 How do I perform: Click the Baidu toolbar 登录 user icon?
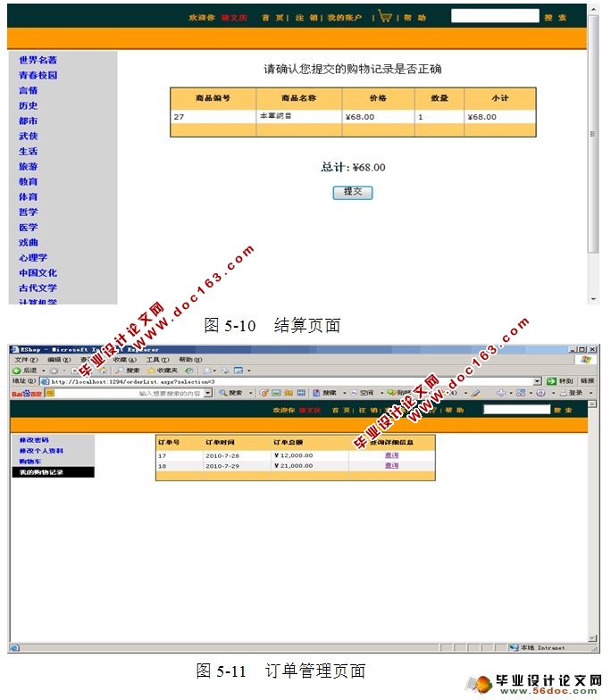pos(563,393)
